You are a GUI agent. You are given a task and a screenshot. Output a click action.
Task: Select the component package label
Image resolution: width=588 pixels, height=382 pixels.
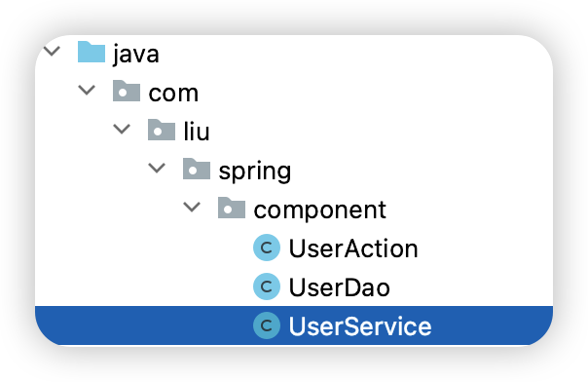[x=320, y=210]
